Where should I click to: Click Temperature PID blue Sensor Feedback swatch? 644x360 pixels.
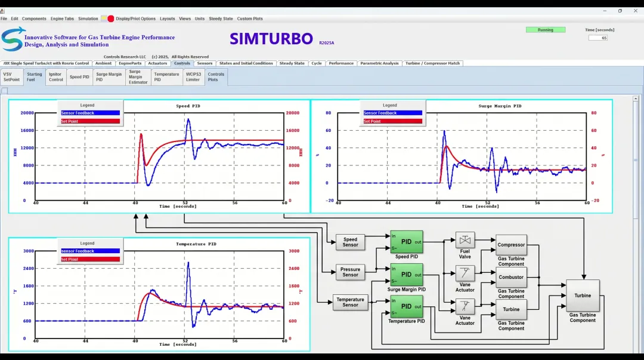91,251
